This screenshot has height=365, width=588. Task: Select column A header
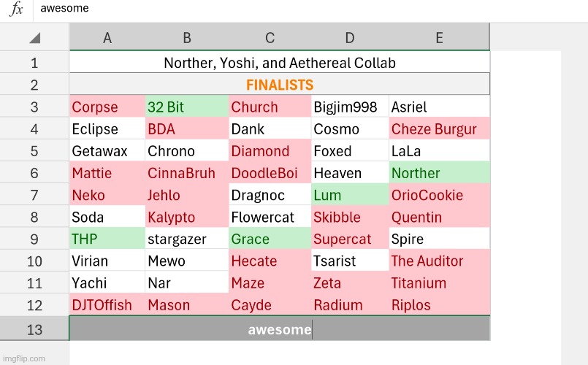(107, 37)
